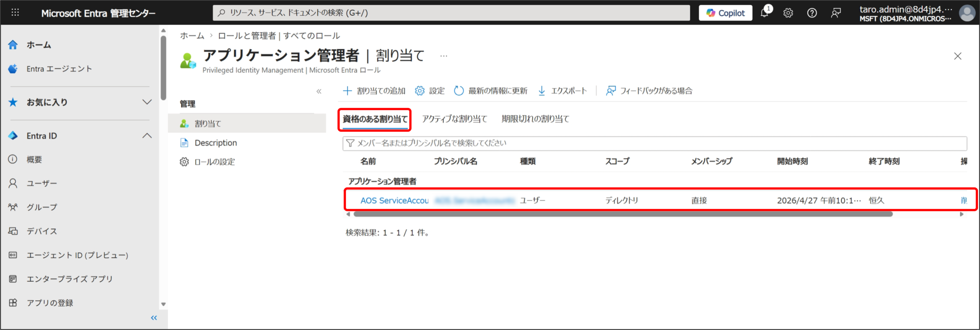Click the 最新の情報に更新 refresh icon

(459, 91)
